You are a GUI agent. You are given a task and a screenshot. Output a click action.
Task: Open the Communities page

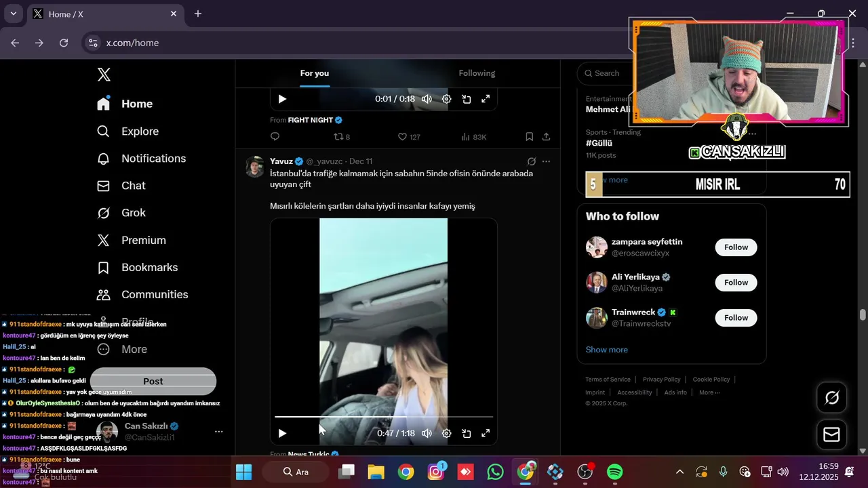click(x=142, y=295)
